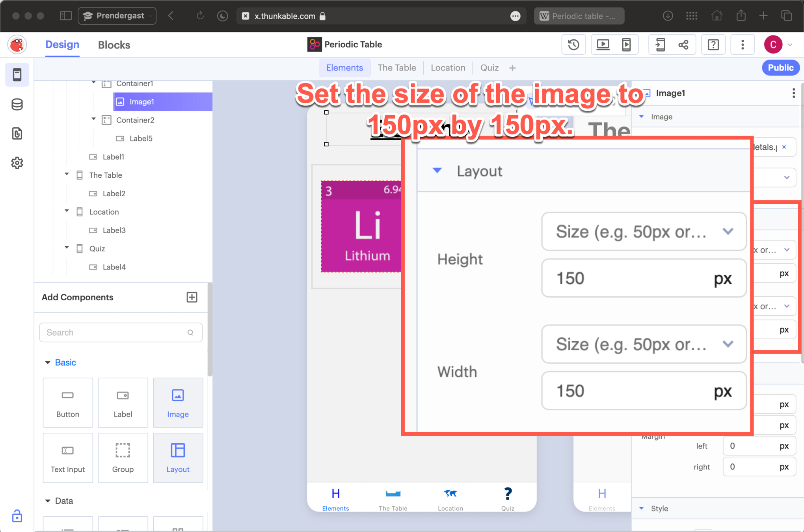Select the Text Input component

tap(68, 458)
